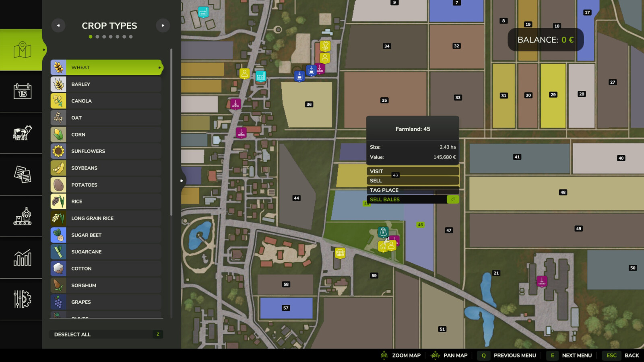This screenshot has width=644, height=362.
Task: Go to previous map filter category
Action: [58, 25]
